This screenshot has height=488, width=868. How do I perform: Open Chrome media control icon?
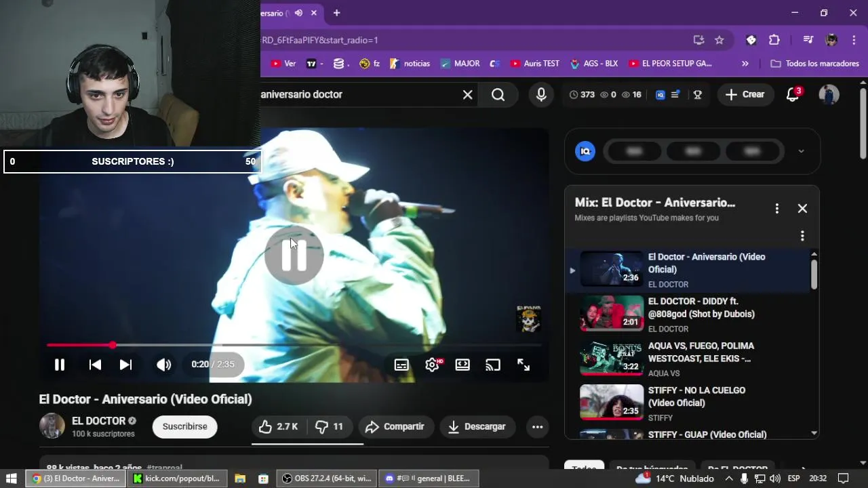tap(808, 40)
